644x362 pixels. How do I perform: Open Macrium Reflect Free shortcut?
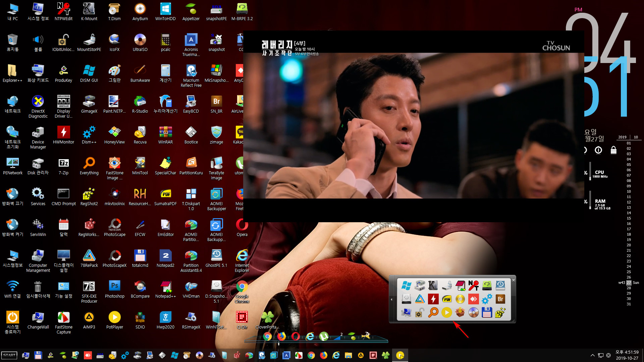[x=191, y=76]
